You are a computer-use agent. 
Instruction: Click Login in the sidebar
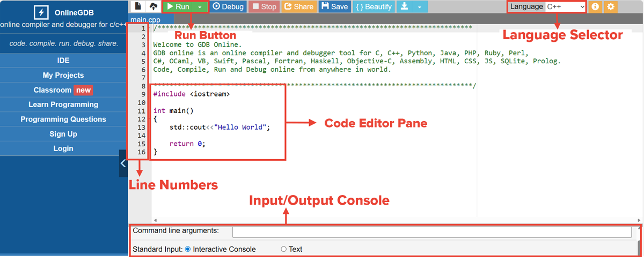[63, 148]
